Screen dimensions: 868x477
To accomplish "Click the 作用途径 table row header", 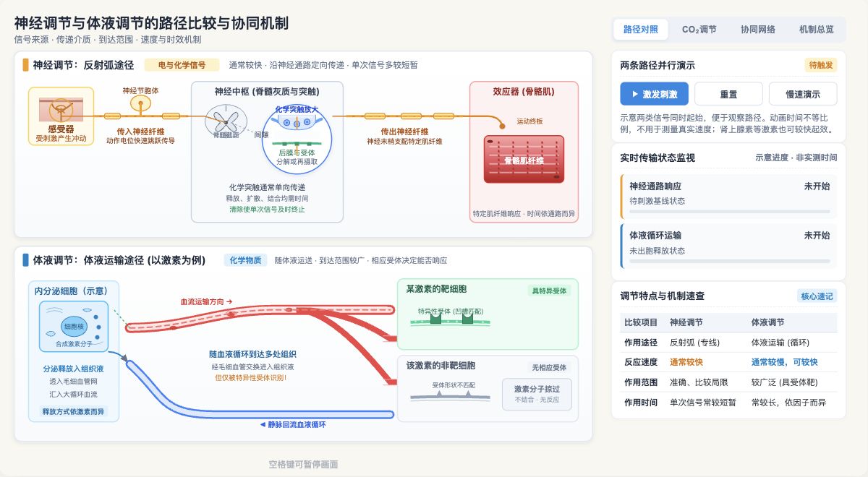I will tap(641, 342).
